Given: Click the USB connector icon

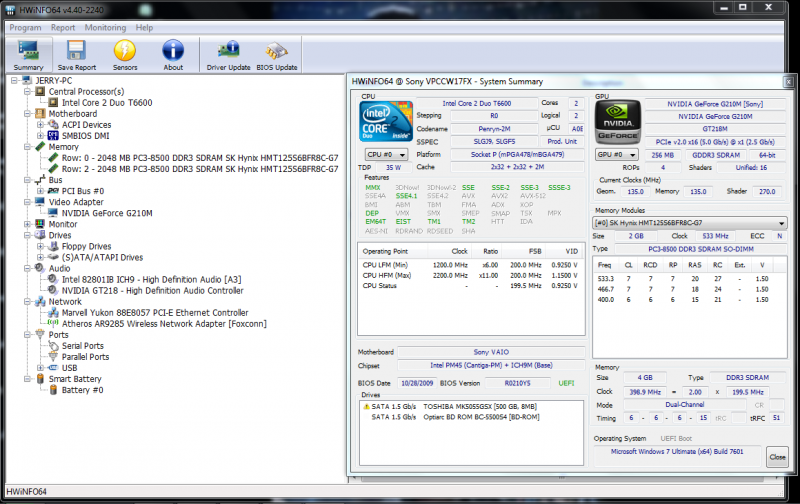Looking at the screenshot, I should (x=53, y=368).
